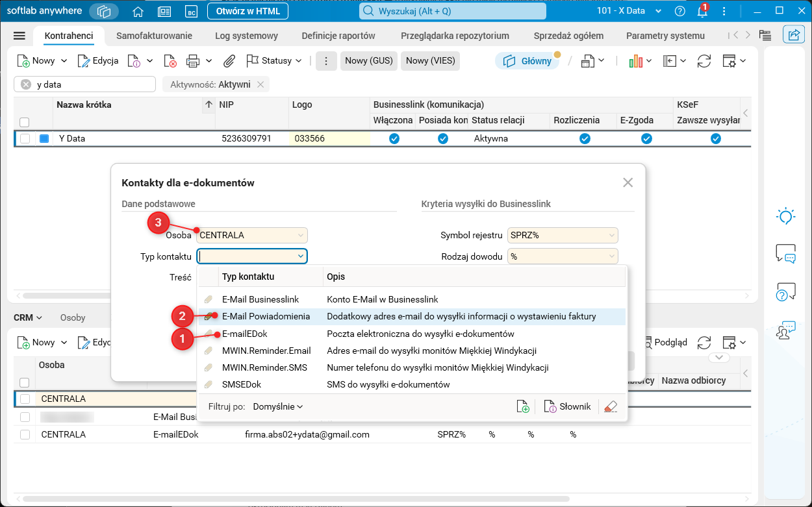
Task: Click the refresh icon in CRM panel toolbar
Action: [704, 342]
